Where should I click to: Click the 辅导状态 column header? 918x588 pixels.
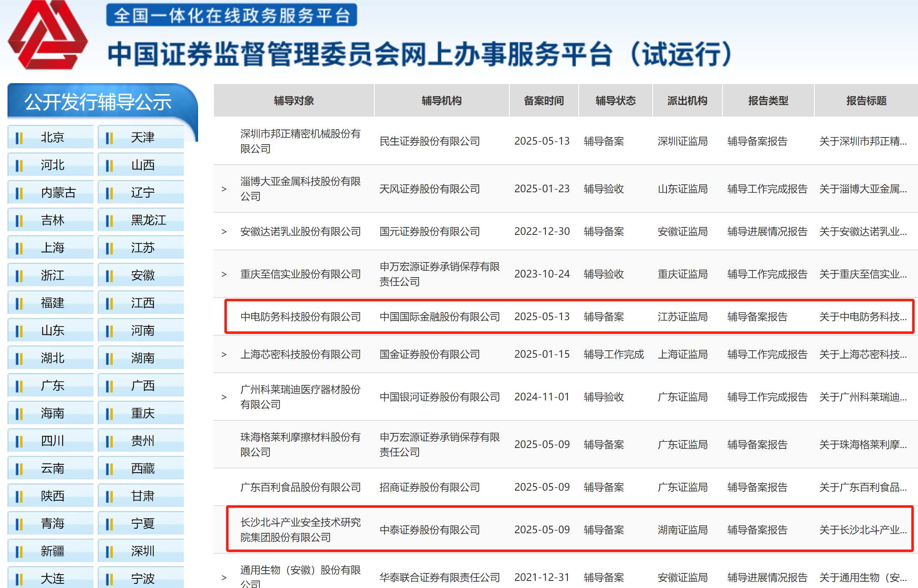tap(615, 100)
